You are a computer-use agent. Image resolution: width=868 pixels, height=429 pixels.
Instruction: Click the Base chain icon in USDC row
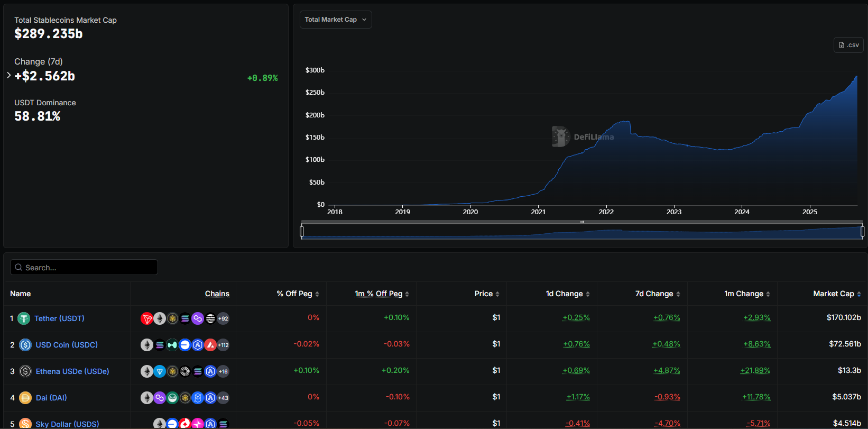pyautogui.click(x=185, y=345)
